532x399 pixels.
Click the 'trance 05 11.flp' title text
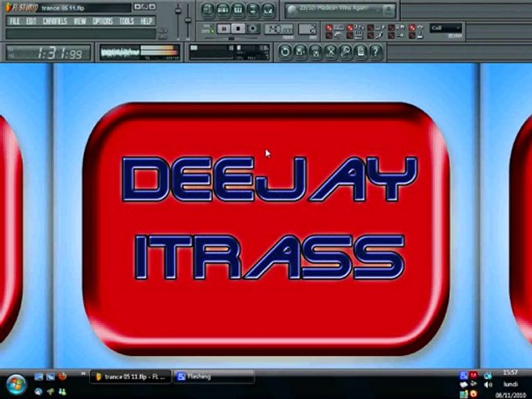[63, 8]
